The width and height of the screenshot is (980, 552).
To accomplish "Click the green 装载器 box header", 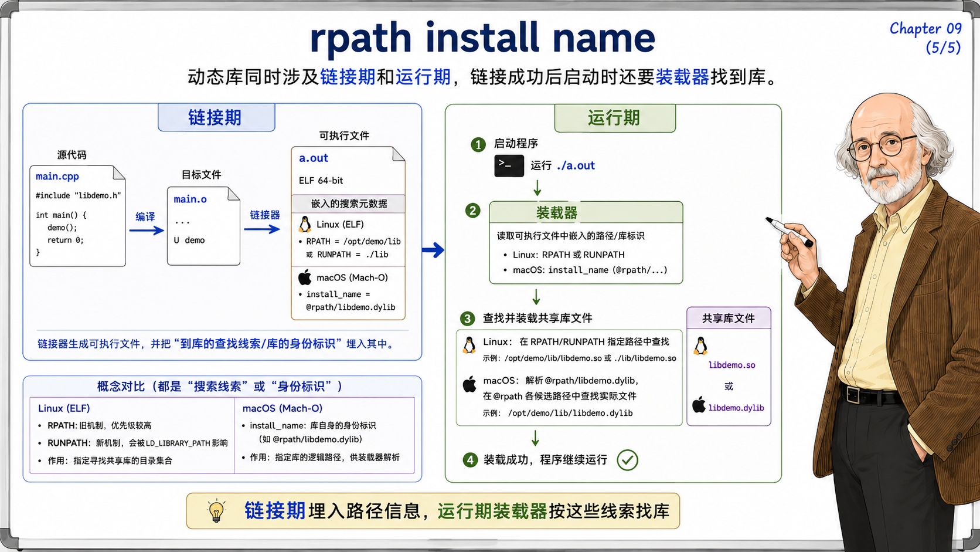I will pyautogui.click(x=586, y=212).
